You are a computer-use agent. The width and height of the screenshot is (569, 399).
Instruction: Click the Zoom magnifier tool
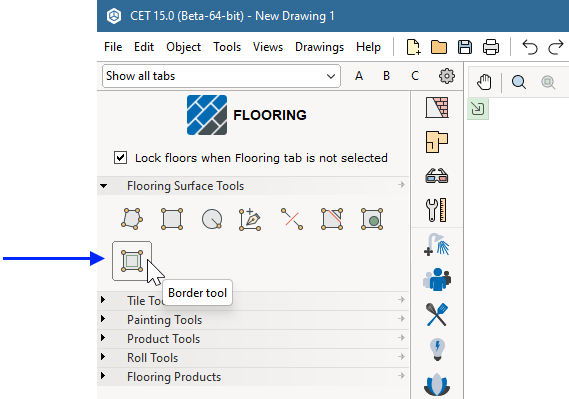519,82
